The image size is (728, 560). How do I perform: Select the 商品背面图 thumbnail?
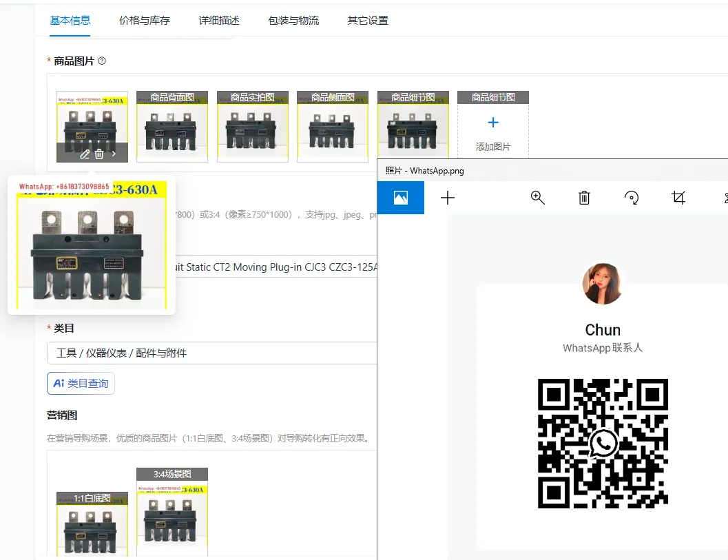click(x=172, y=127)
